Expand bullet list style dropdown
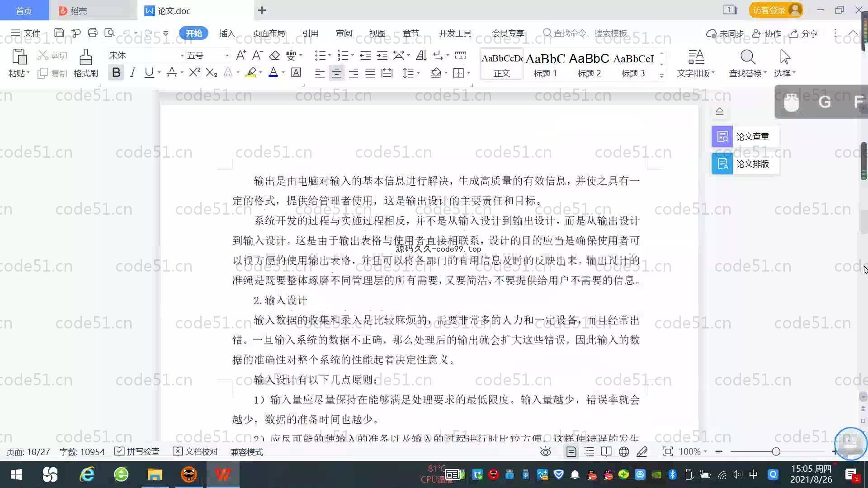868x488 pixels. coord(330,56)
